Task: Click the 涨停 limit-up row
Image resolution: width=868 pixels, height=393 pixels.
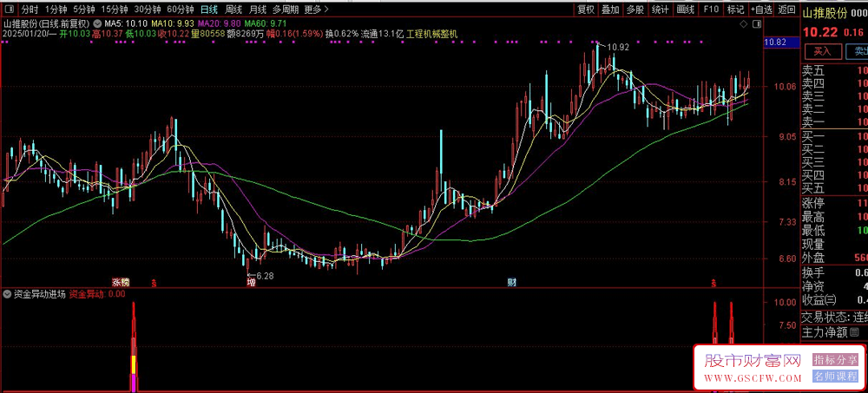Action: tap(835, 204)
